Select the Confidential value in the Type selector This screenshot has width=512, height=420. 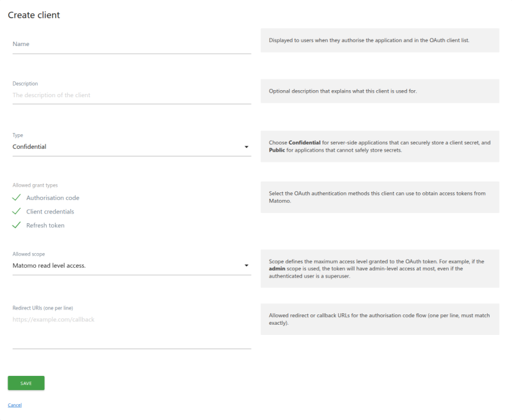coord(30,146)
